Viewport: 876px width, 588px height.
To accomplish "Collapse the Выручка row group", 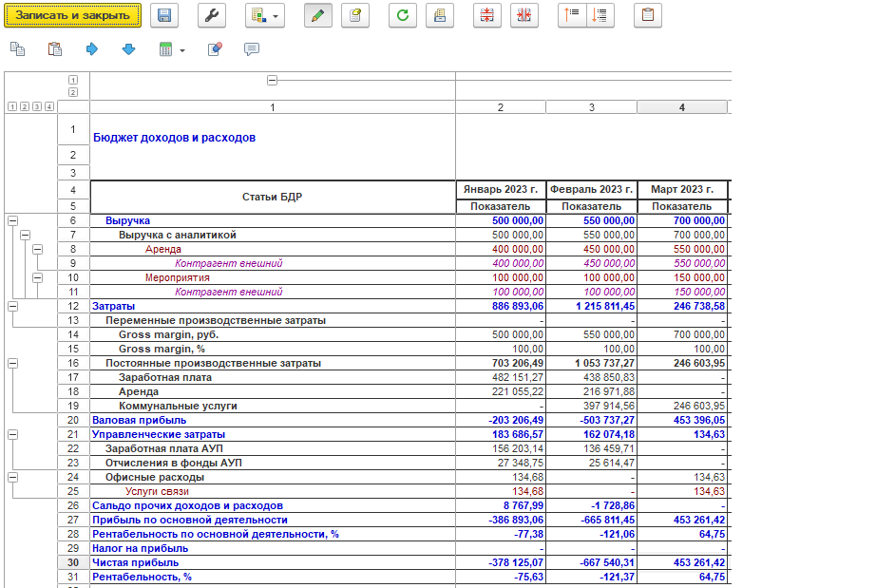I will [x=13, y=220].
